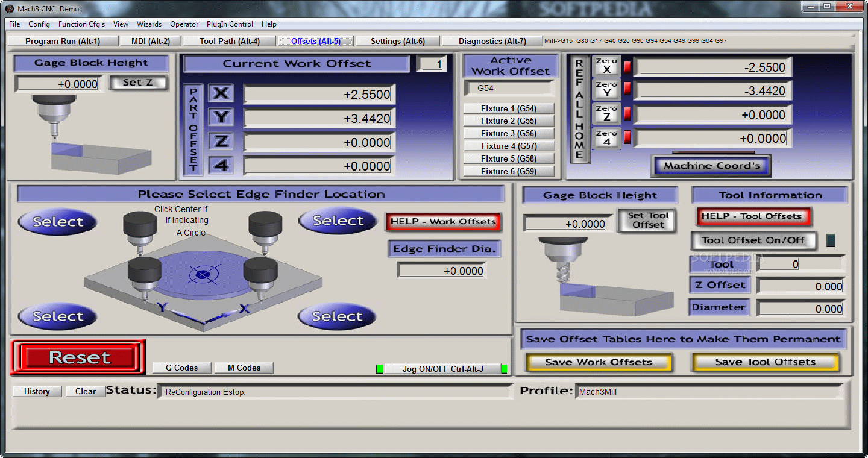Screen dimensions: 868x458
Task: Toggle Jog ON/OFF Ctrl-Alt-J
Action: click(442, 369)
